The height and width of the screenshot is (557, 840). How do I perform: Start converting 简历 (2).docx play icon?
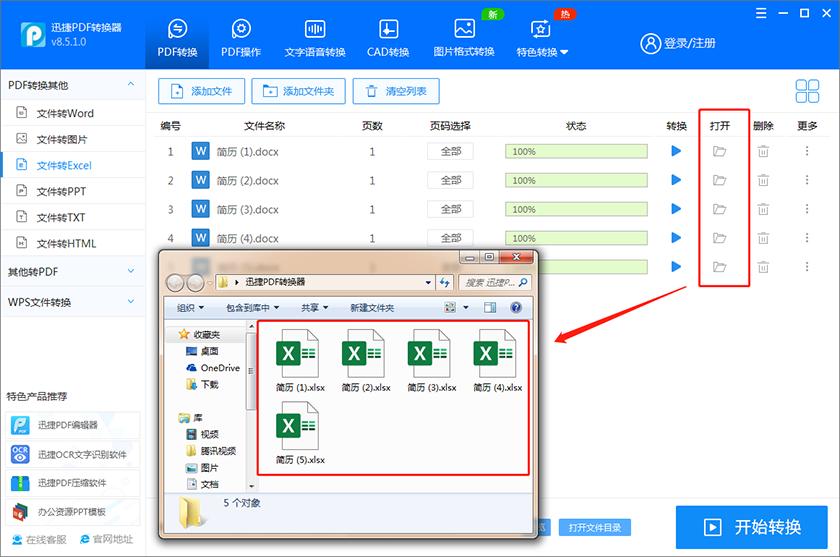tap(676, 180)
